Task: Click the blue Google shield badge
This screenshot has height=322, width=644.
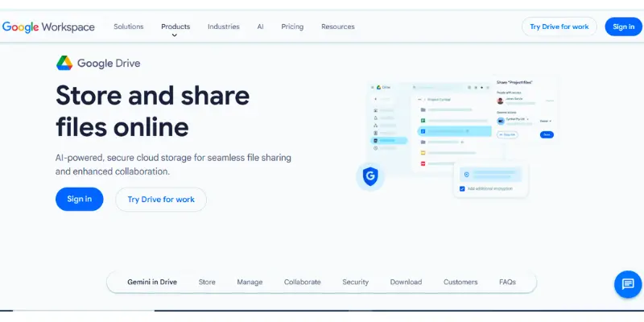Action: click(x=369, y=175)
